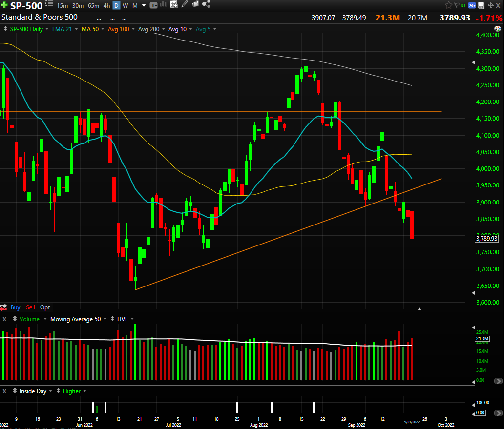Open the notes folder icon in toolbar
The width and height of the screenshot is (504, 429).
click(195, 4)
